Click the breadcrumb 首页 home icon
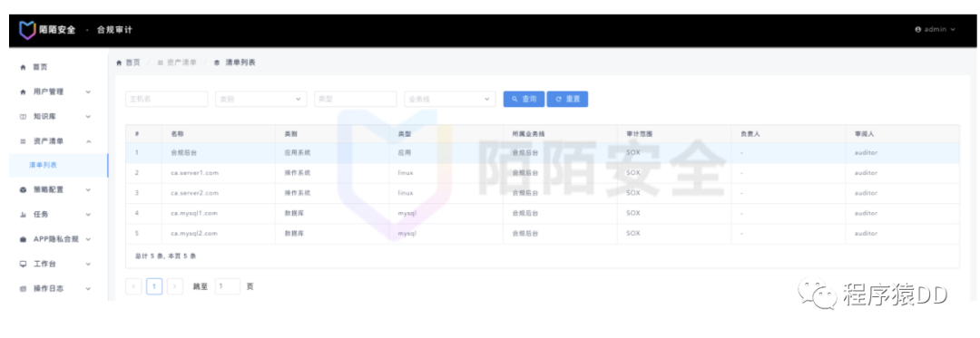Screen dimensions: 980x338 coord(119,63)
